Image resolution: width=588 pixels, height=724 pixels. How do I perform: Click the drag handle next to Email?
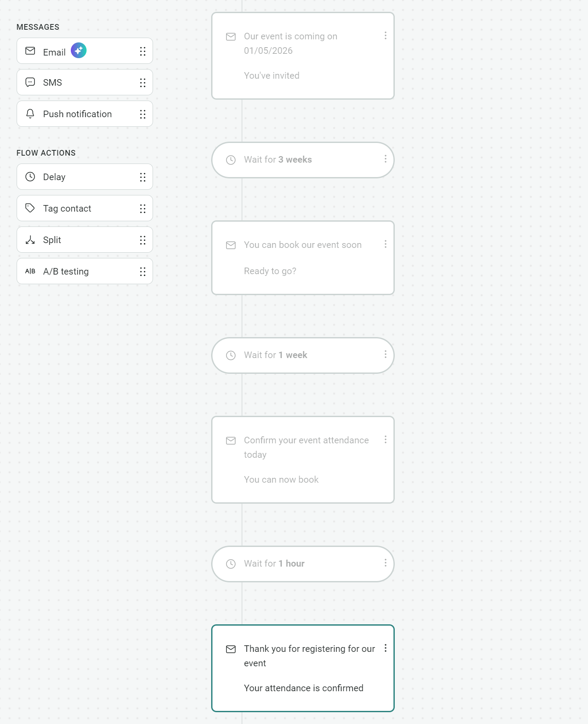(x=143, y=51)
